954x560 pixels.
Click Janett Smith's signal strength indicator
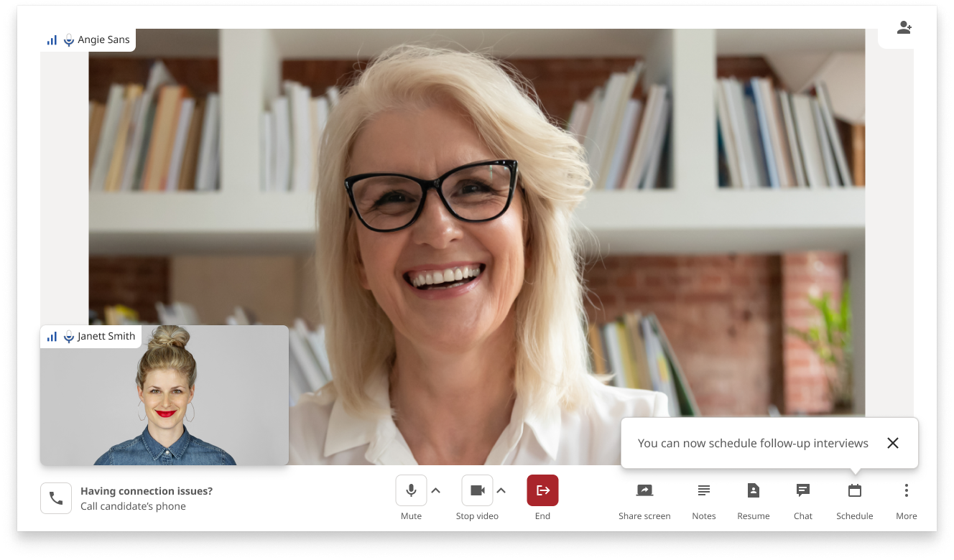pyautogui.click(x=52, y=336)
